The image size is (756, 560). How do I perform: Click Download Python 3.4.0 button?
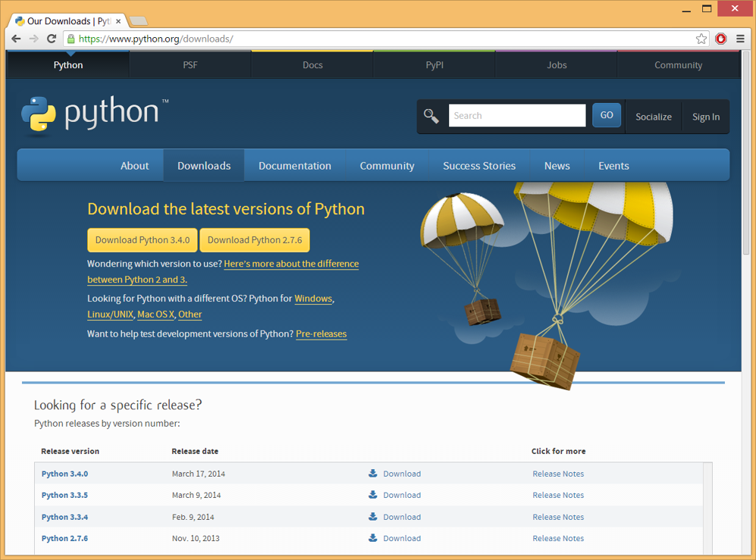tap(143, 240)
